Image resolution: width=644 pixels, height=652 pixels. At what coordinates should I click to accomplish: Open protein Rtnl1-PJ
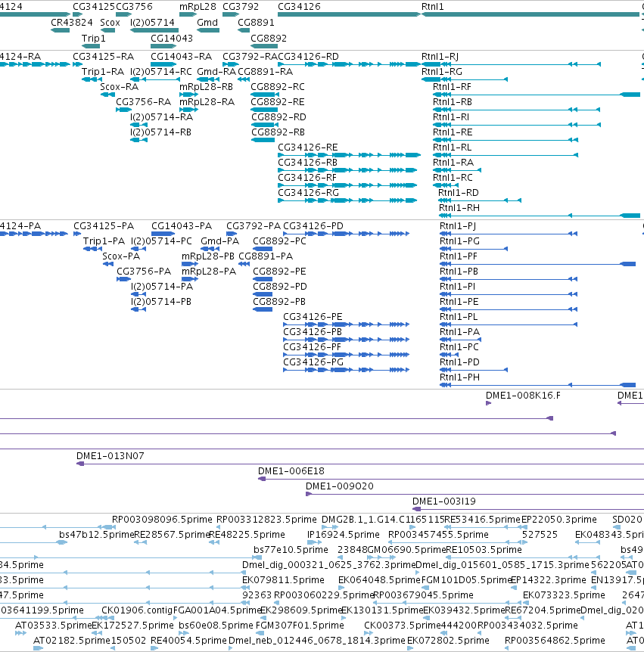coord(458,226)
